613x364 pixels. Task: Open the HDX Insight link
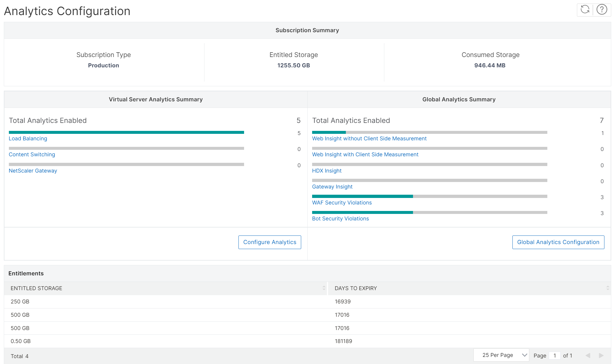click(x=327, y=171)
